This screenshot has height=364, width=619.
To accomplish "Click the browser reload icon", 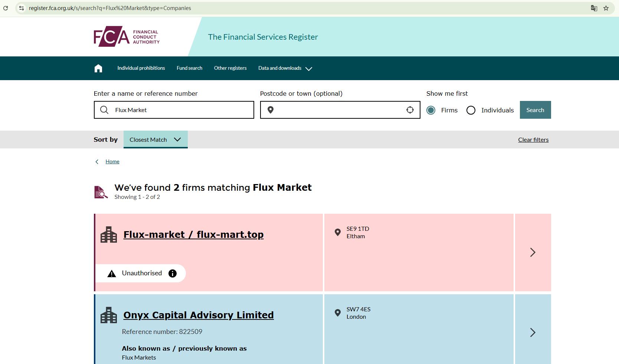I will click(6, 8).
